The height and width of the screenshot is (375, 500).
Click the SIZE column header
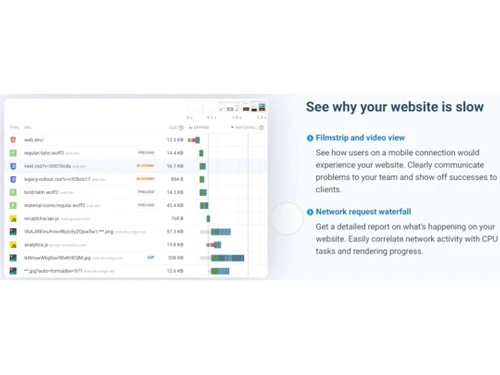173,128
